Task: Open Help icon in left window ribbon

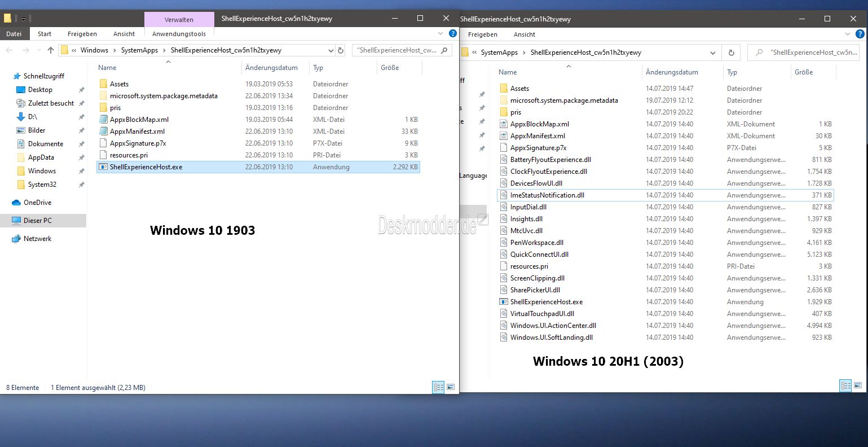Action: tap(452, 34)
